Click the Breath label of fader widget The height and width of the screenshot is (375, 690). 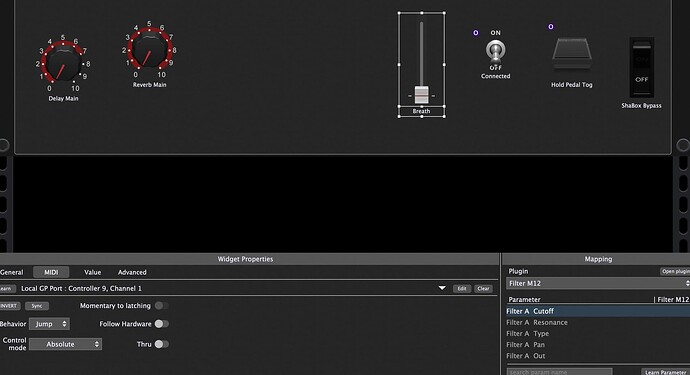point(421,111)
